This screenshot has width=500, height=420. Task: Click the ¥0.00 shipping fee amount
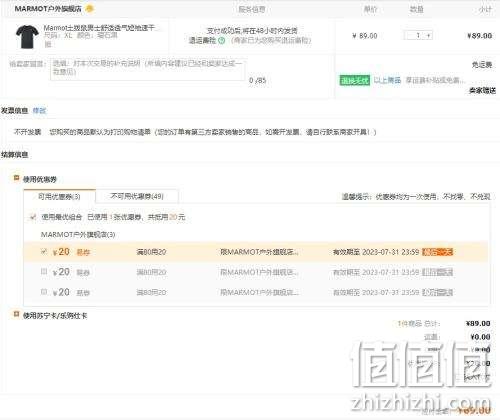480,337
